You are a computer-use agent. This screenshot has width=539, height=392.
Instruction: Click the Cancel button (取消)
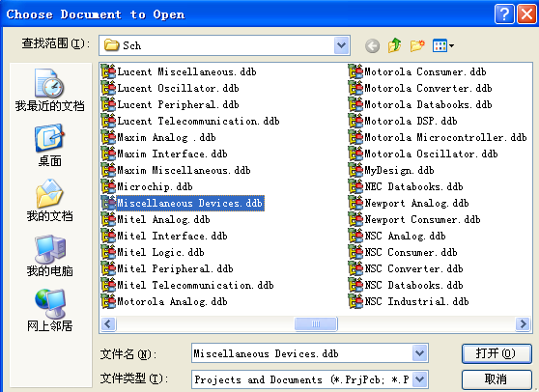pos(496,379)
